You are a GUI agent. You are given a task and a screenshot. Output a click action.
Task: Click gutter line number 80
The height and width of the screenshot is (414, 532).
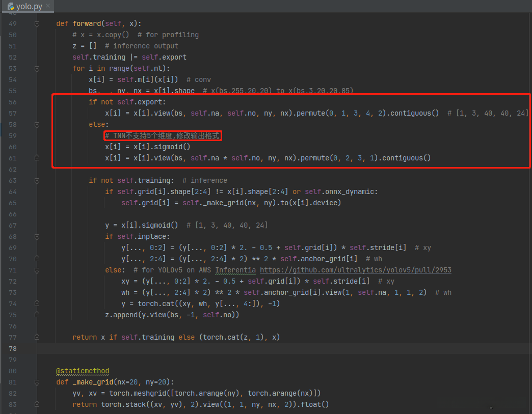[13, 371]
